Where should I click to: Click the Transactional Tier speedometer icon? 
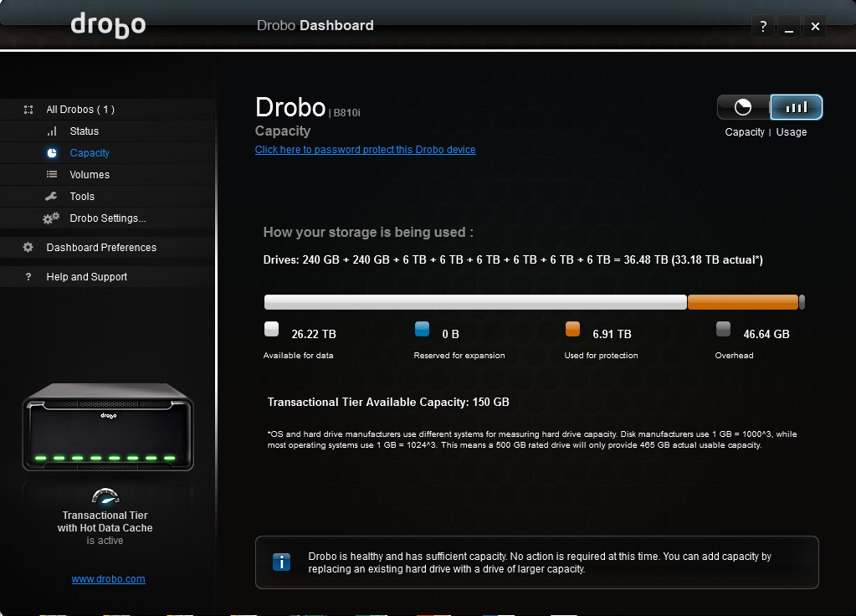click(105, 495)
